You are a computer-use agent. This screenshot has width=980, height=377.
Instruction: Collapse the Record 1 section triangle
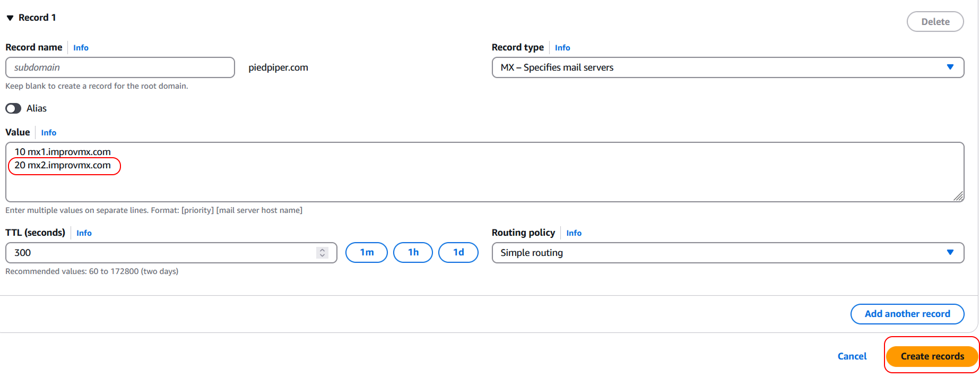10,18
